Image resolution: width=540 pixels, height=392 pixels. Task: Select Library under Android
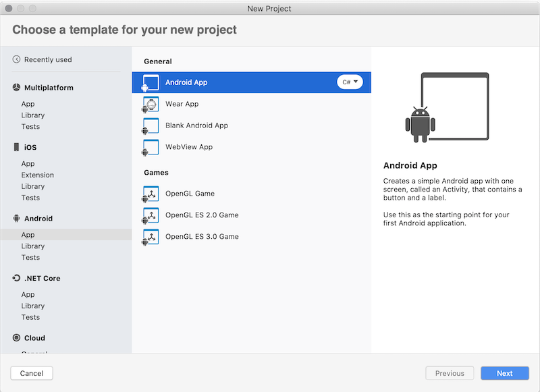coord(32,246)
